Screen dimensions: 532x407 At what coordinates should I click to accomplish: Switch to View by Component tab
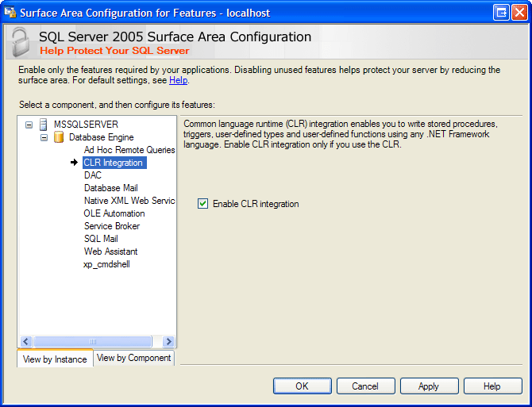tap(133, 358)
